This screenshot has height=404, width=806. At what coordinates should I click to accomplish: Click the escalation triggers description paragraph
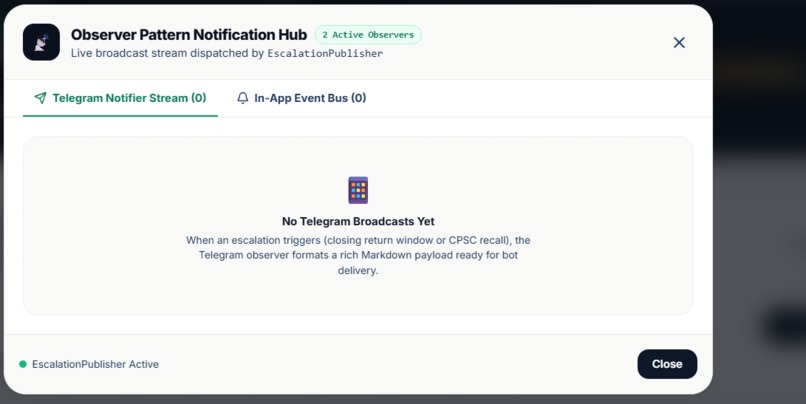click(358, 255)
